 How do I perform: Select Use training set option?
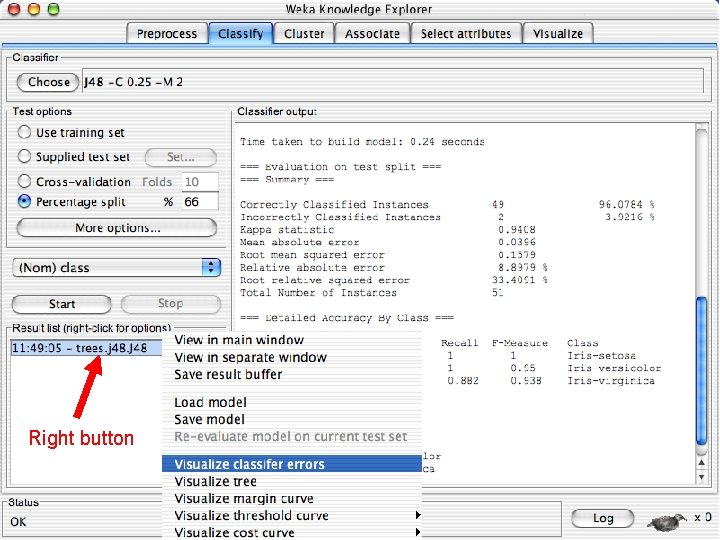click(24, 132)
